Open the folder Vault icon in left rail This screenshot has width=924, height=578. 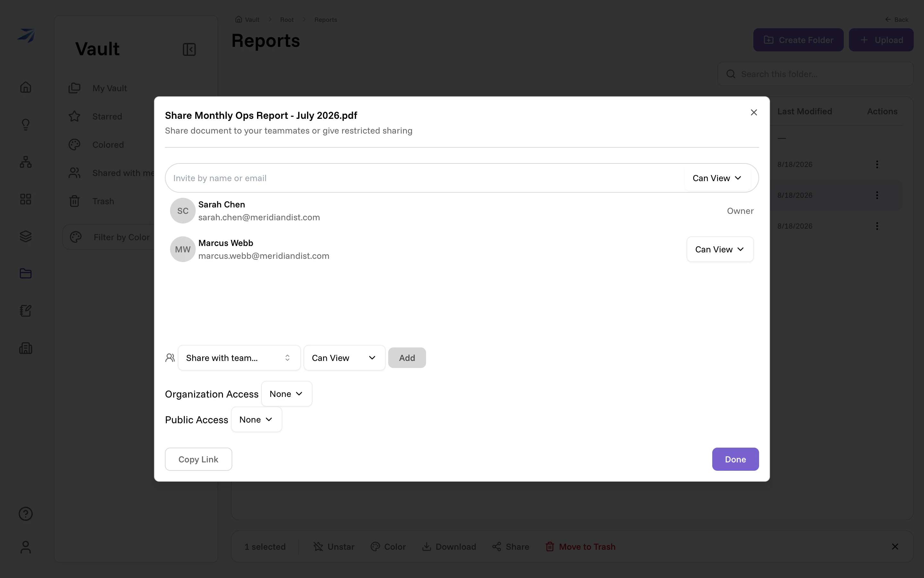(x=26, y=273)
